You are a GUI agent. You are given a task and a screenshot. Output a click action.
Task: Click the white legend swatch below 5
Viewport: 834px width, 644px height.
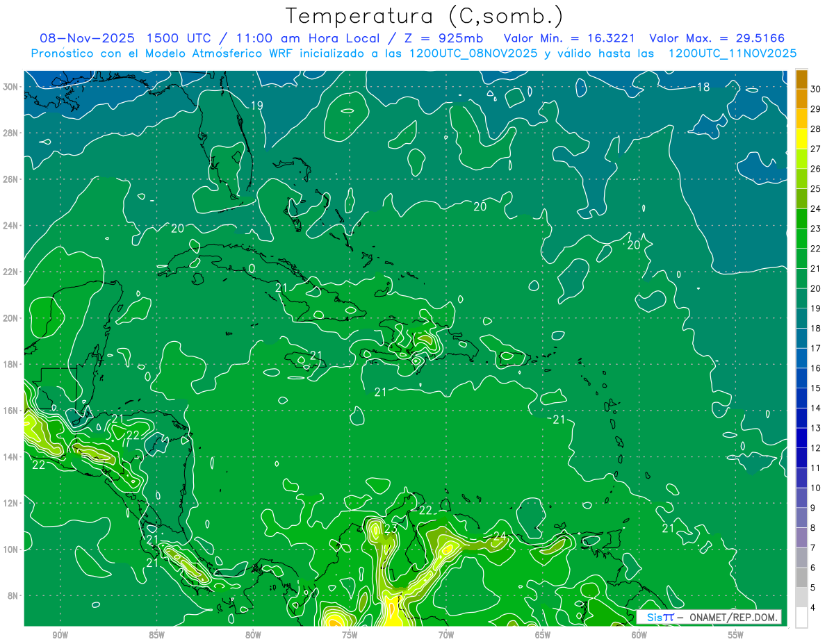pyautogui.click(x=801, y=618)
